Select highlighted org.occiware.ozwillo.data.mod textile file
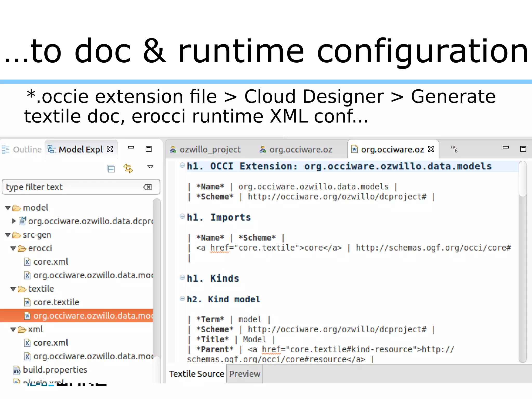 pyautogui.click(x=76, y=316)
